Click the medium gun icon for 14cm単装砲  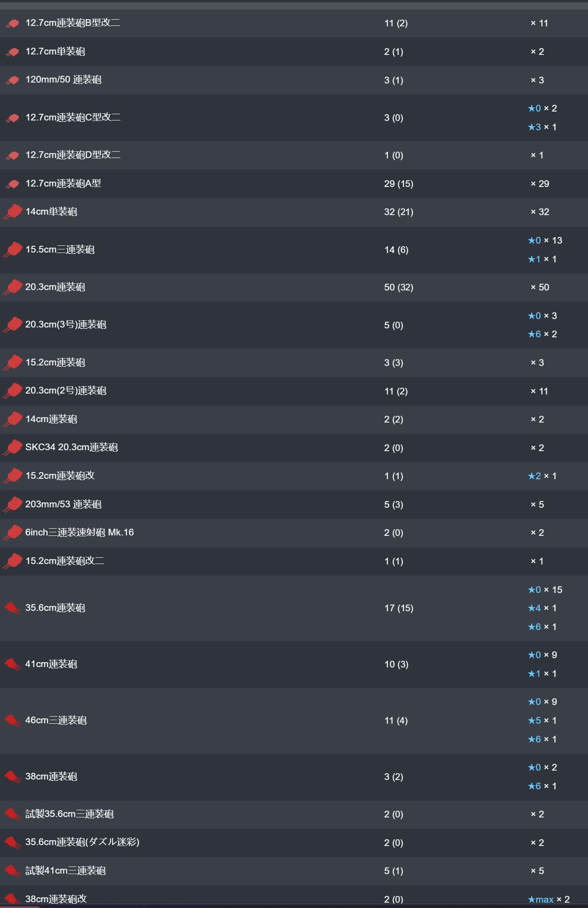[12, 211]
